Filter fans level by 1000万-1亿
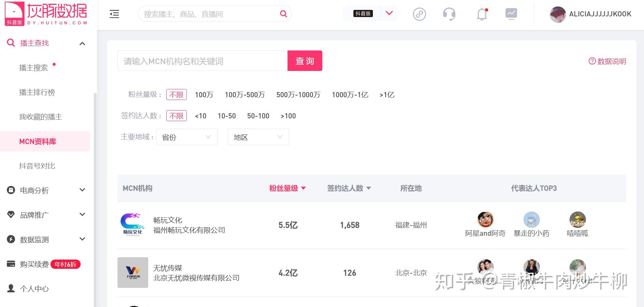The height and width of the screenshot is (307, 644). [x=350, y=95]
